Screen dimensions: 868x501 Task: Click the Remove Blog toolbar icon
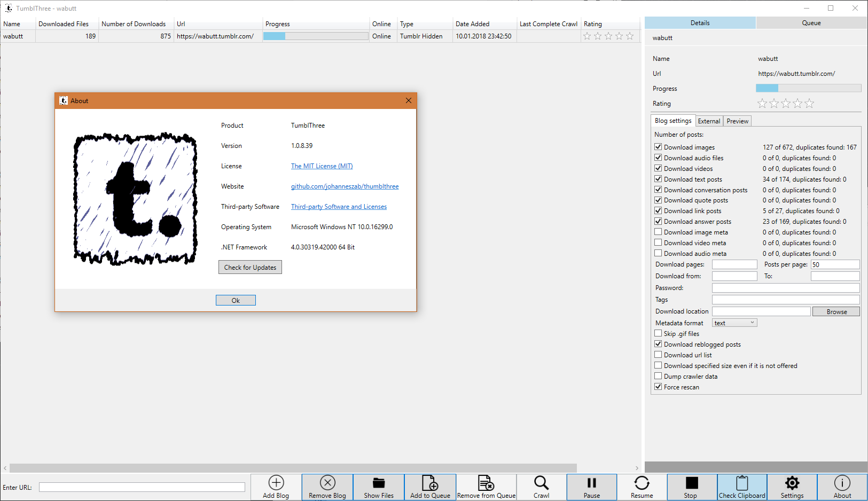(327, 483)
